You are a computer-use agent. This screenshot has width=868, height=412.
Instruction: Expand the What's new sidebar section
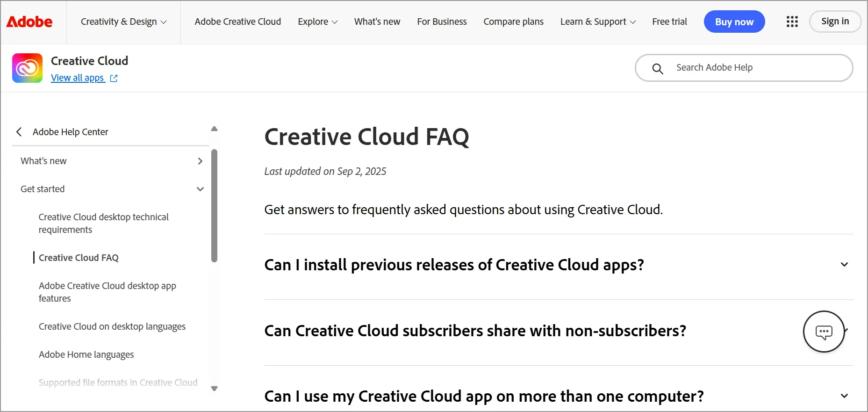pyautogui.click(x=111, y=161)
